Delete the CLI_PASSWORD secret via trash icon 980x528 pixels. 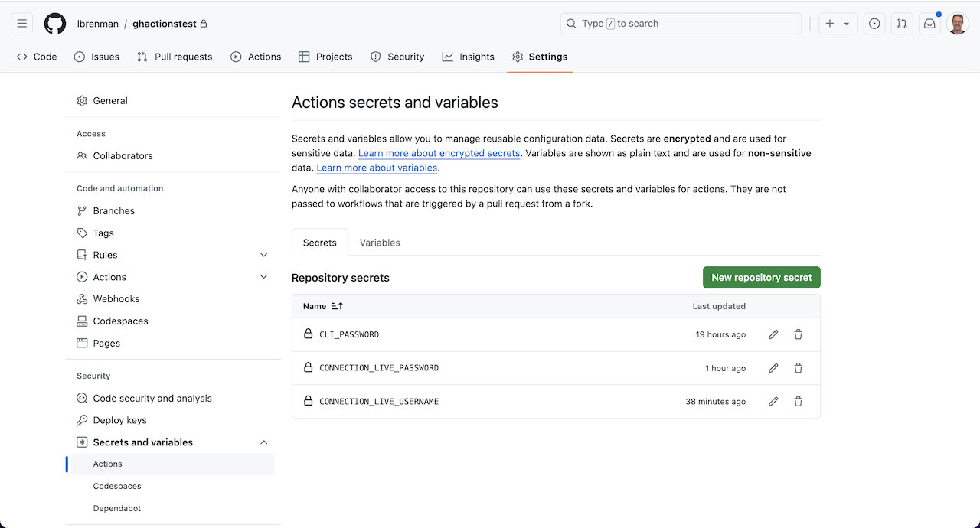click(798, 334)
